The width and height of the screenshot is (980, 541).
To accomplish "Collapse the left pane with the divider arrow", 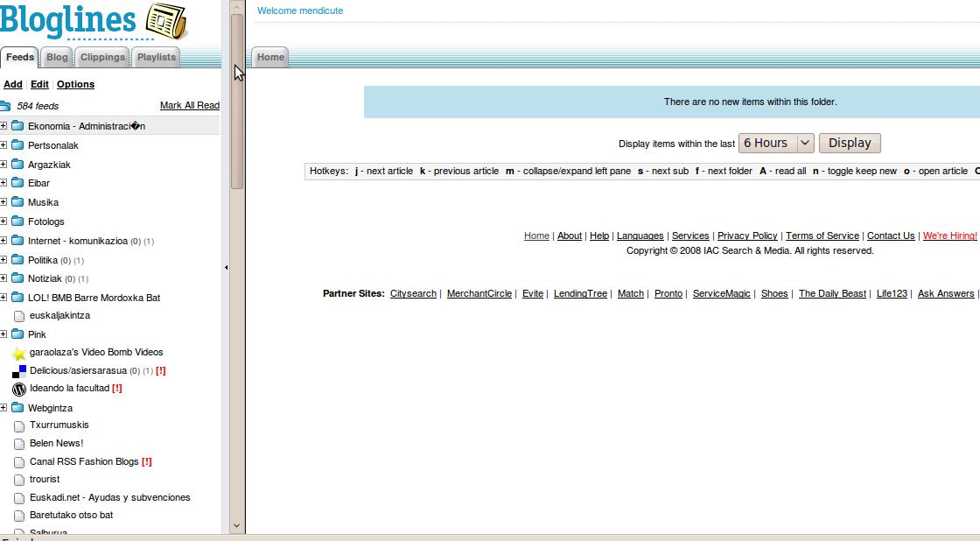I will pos(226,267).
